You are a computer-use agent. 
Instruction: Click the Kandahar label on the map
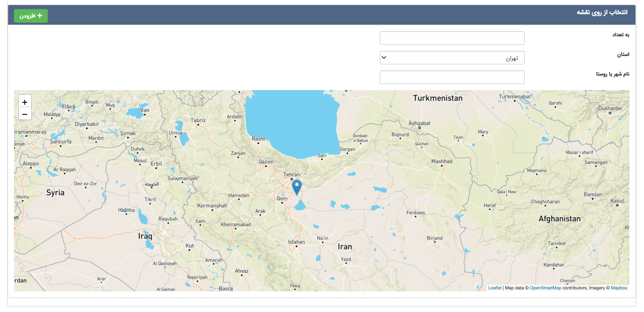coord(554,265)
